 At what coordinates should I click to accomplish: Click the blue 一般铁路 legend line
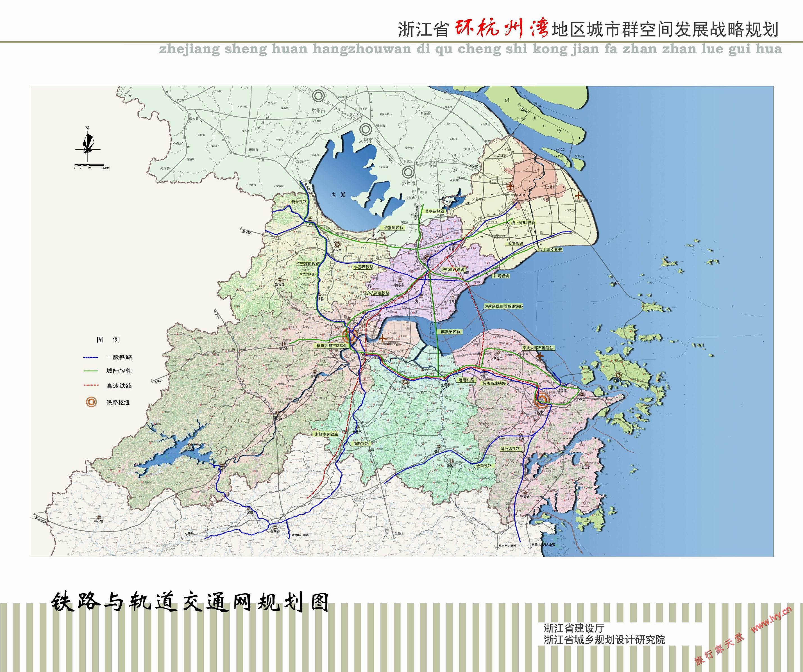91,357
